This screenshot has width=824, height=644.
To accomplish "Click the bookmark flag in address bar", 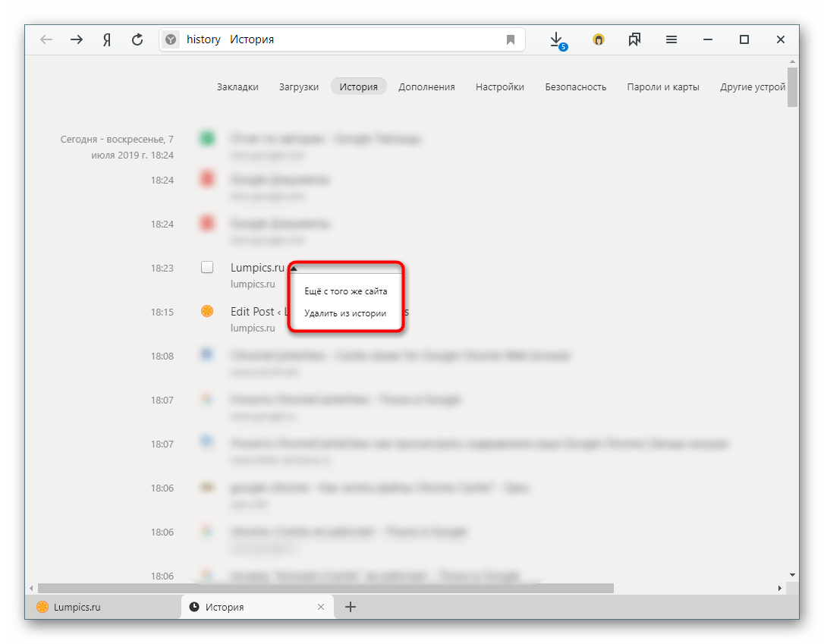I will tap(511, 40).
